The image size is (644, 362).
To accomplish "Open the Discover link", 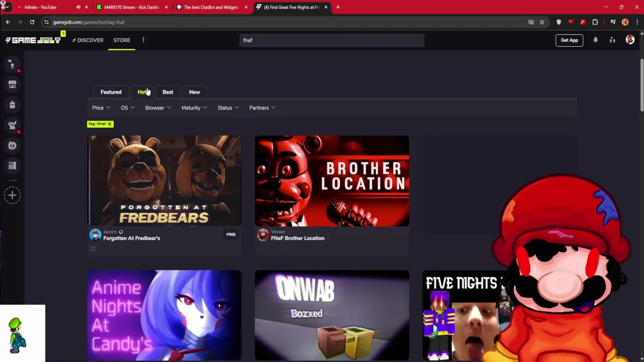I will pyautogui.click(x=88, y=40).
